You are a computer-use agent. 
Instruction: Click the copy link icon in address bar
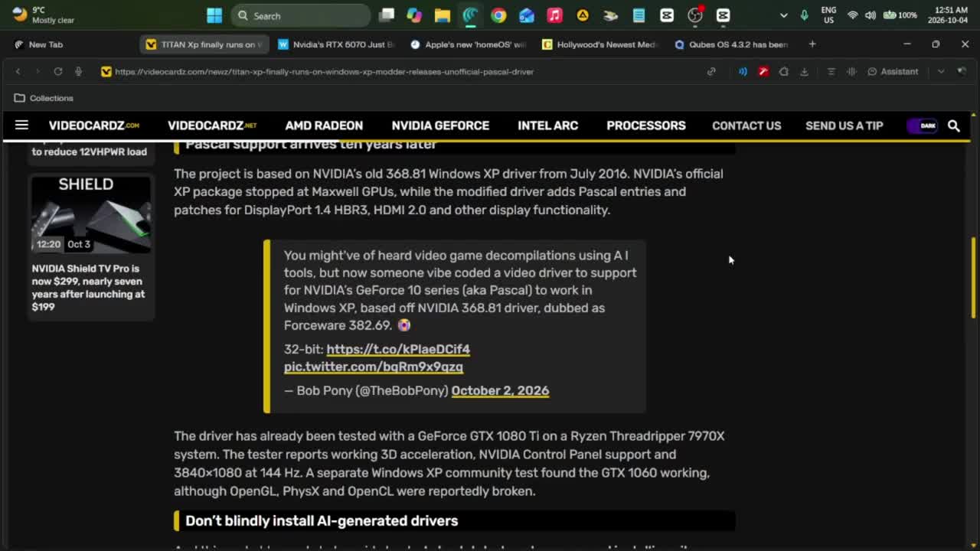tap(711, 71)
